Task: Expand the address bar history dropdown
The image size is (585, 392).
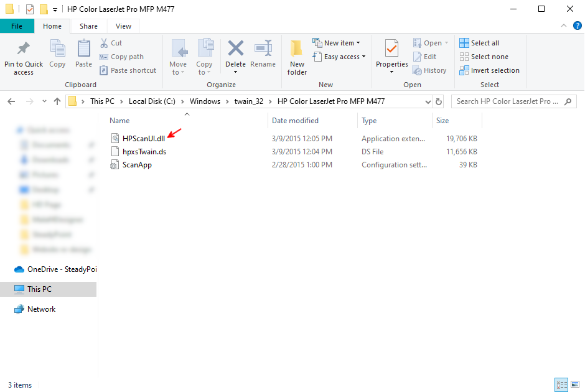Action: click(x=428, y=101)
